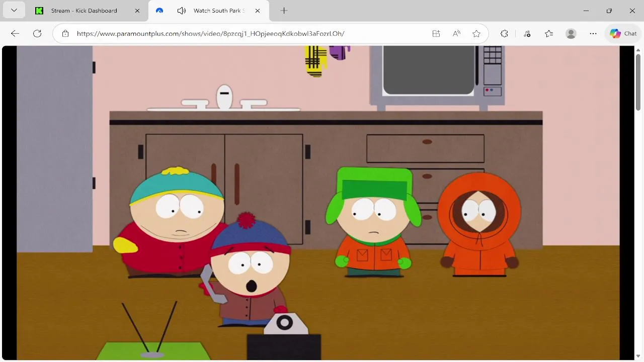
Task: Refresh the current page
Action: click(37, 34)
